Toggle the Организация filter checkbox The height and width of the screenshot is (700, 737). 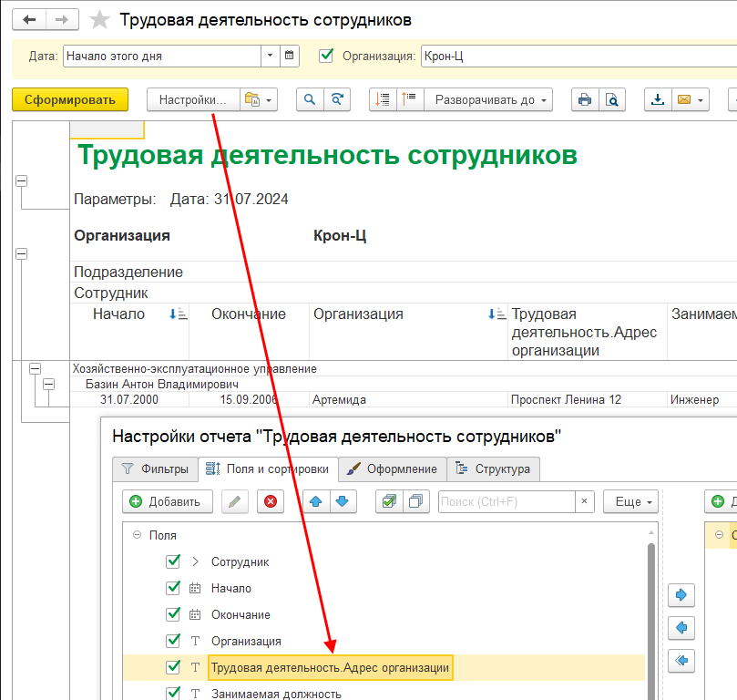(326, 56)
